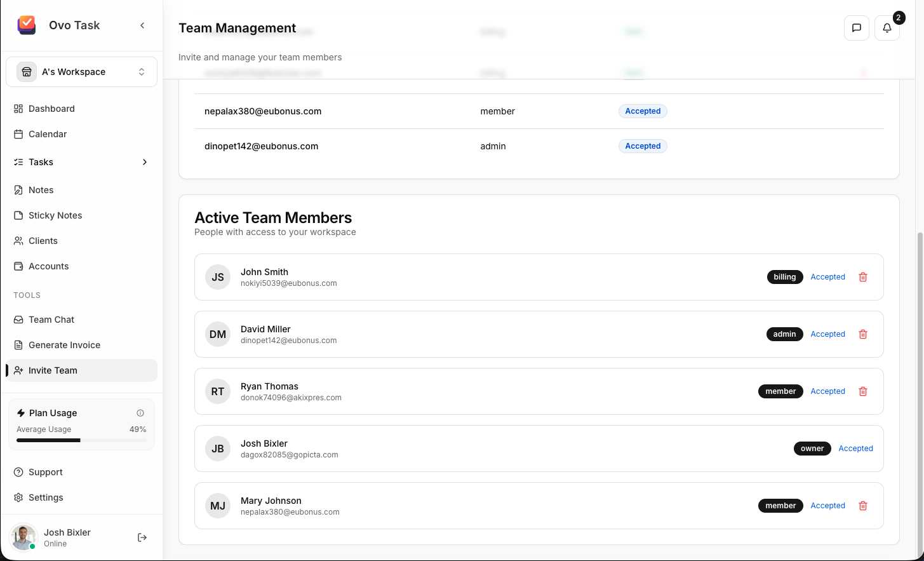Select Invite Team in the sidebar
Viewport: 924px width, 561px height.
pos(53,370)
